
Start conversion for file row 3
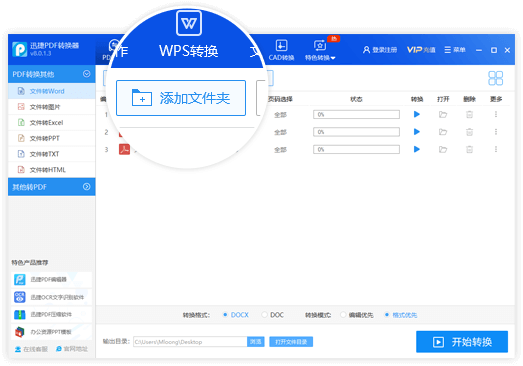coord(417,149)
